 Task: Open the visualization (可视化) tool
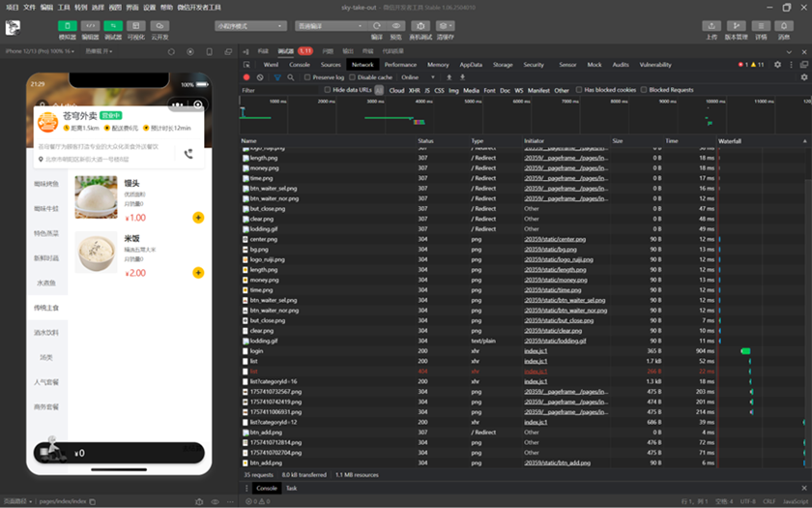tap(135, 26)
